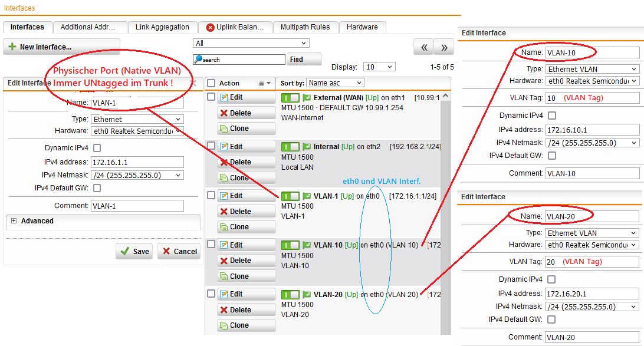Viewport: 644px width, 346px height.
Task: Edit the External (WAN) interface
Action: coord(246,97)
